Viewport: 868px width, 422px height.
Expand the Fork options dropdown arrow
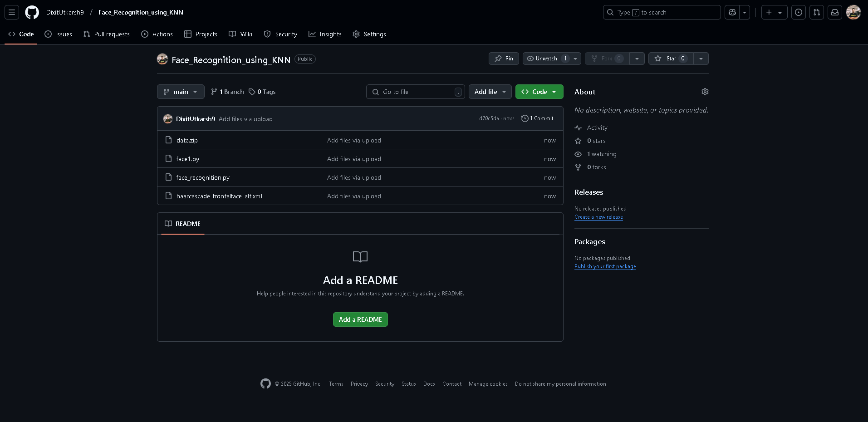[637, 59]
